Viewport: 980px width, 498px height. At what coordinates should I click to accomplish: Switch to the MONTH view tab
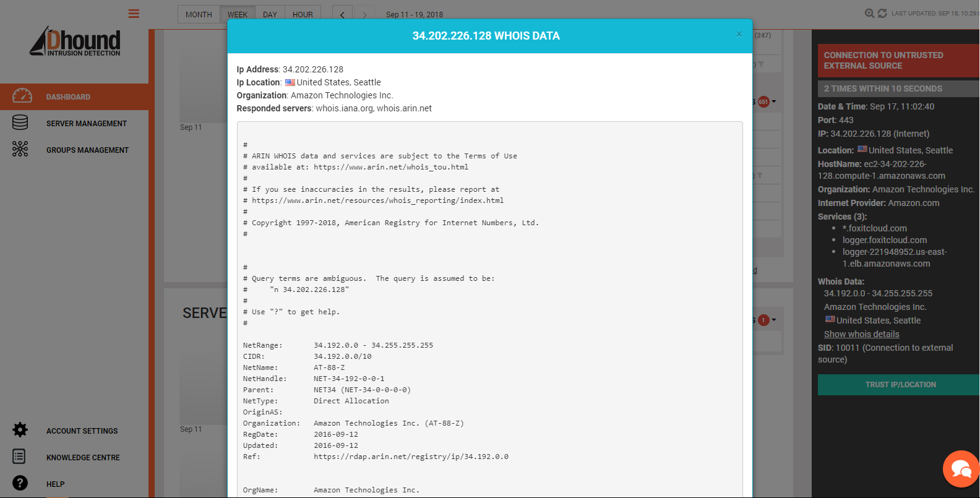(199, 14)
